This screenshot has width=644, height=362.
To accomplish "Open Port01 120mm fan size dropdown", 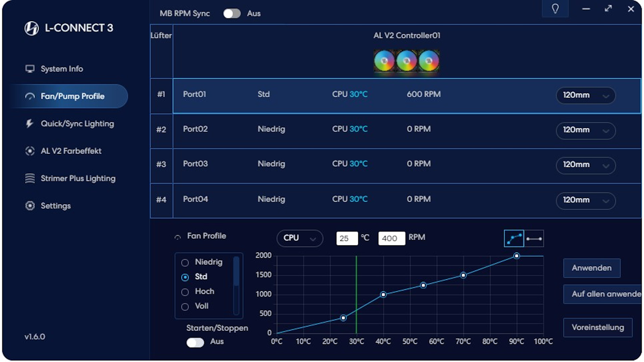I will tap(585, 96).
